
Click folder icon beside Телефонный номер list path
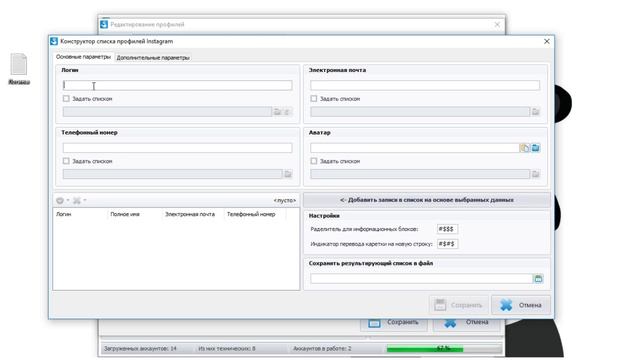point(288,174)
